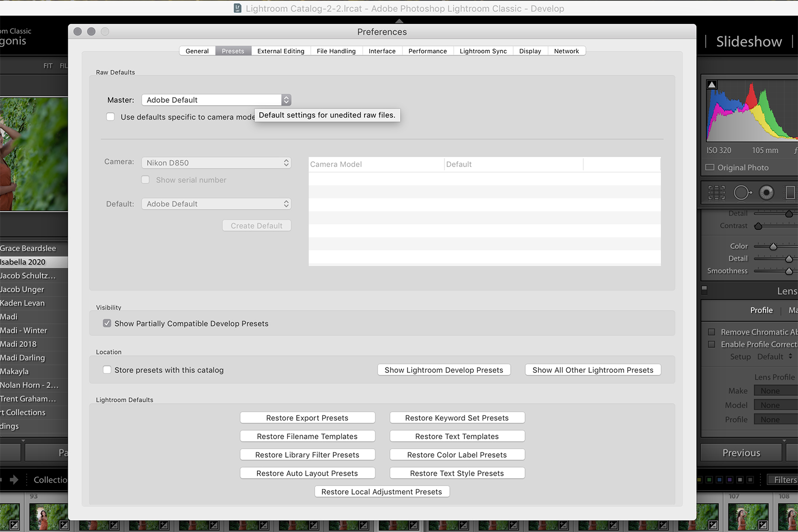Click the Smoothness slider handle

pos(789,271)
